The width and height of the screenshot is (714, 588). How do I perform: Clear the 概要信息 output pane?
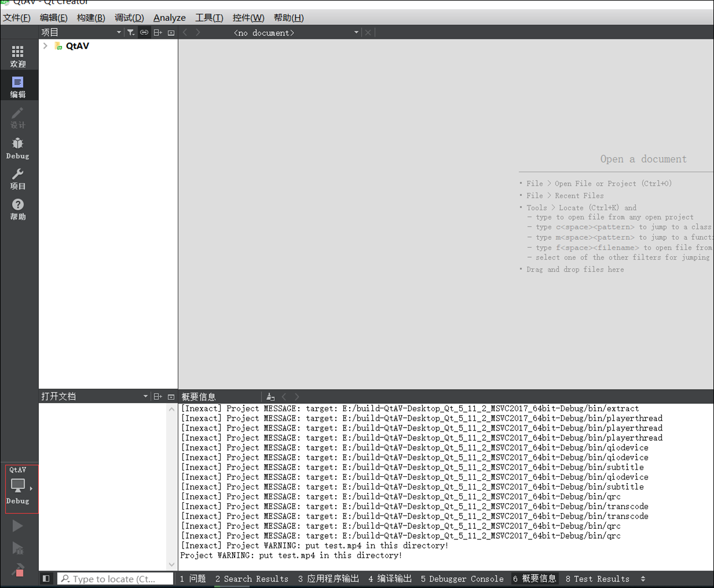(270, 397)
